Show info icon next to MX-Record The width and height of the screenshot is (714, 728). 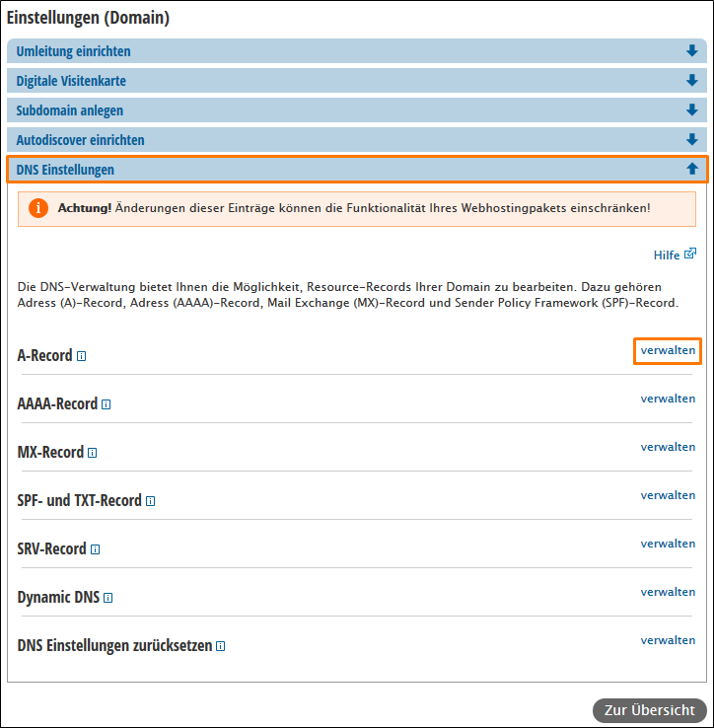pyautogui.click(x=93, y=453)
